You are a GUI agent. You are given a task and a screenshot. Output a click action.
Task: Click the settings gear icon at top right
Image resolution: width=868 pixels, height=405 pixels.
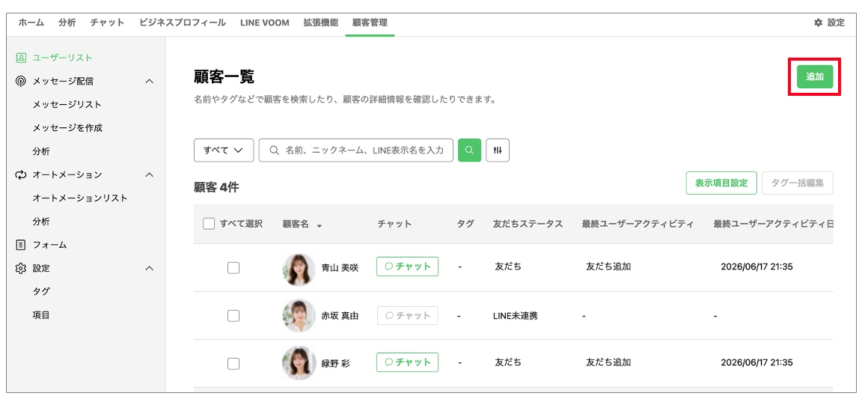(x=818, y=22)
